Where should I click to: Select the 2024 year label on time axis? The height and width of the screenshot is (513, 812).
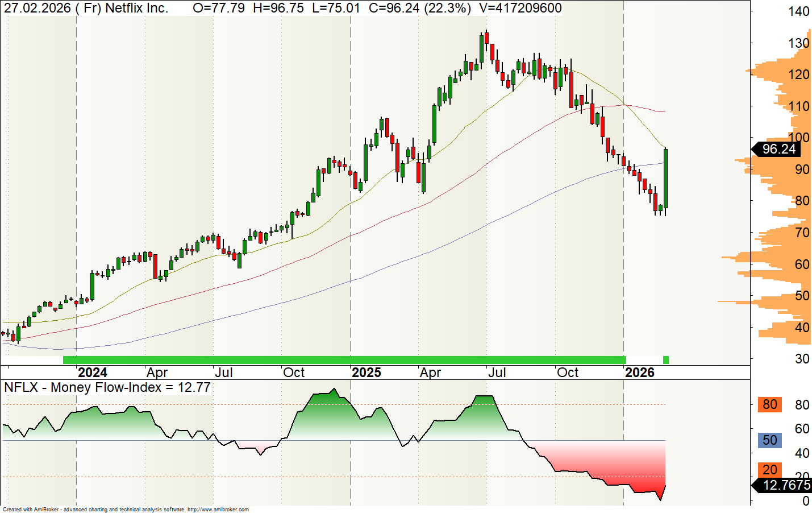click(92, 373)
